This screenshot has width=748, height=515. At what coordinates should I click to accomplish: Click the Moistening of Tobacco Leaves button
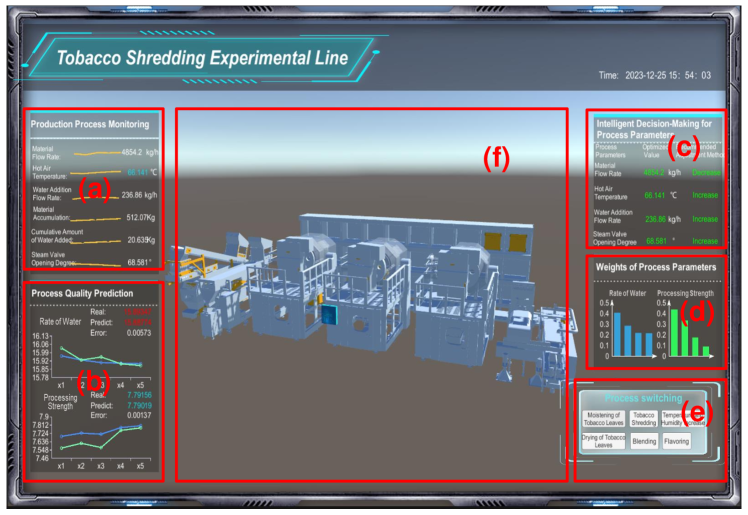click(603, 419)
